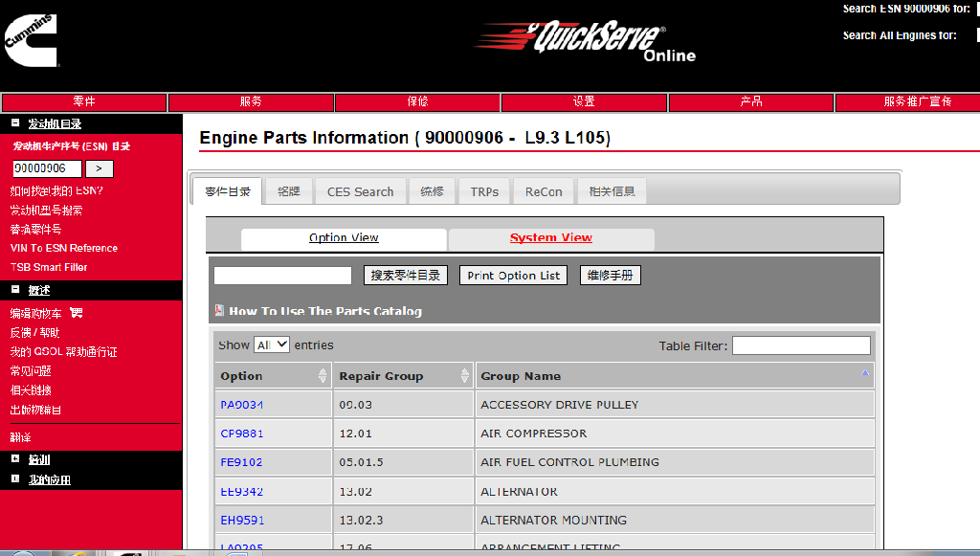The image size is (980, 556).
Task: Open option link EE9342
Action: [242, 492]
